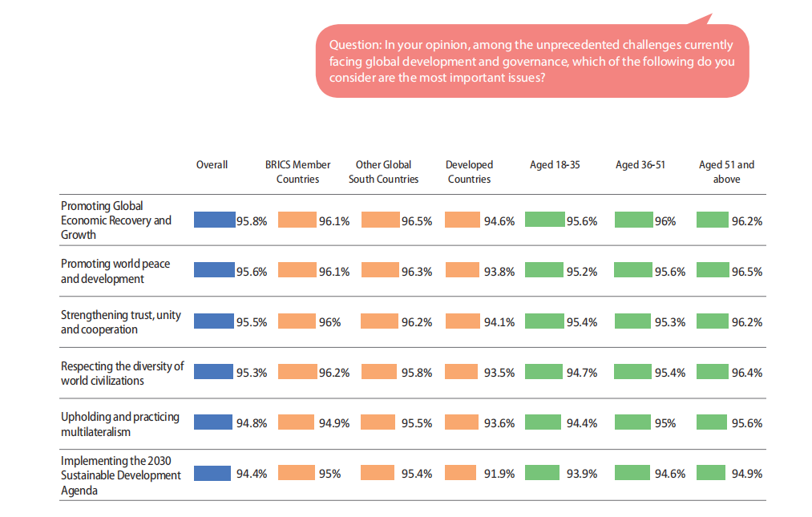Click the green Aged 36-51 bar showing 95%

[633, 422]
